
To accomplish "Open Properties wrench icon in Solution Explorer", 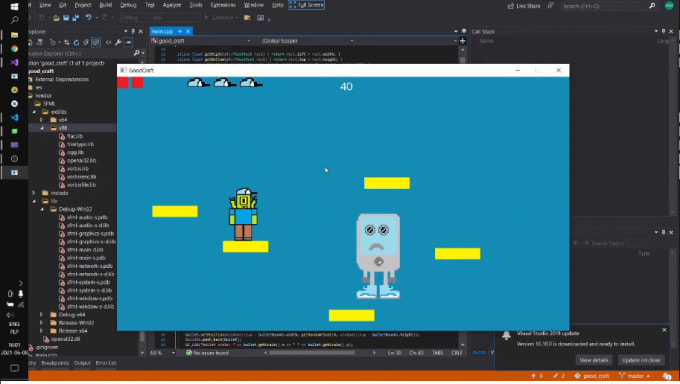I will pyautogui.click(x=118, y=43).
